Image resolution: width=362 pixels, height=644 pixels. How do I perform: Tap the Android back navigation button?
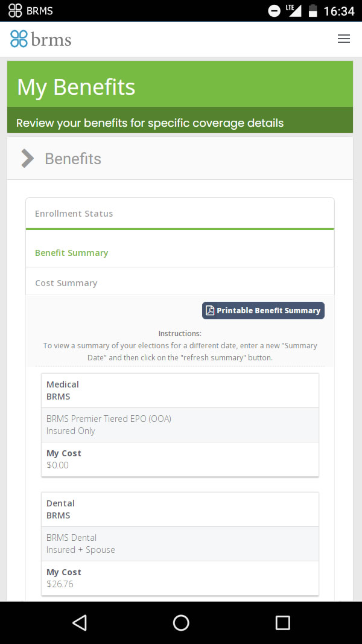click(x=80, y=622)
